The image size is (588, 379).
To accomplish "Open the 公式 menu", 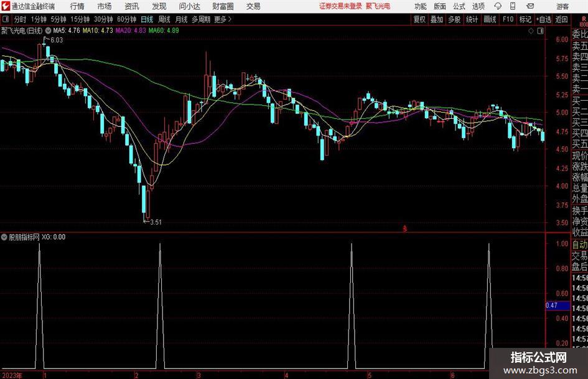I will tap(459, 6).
